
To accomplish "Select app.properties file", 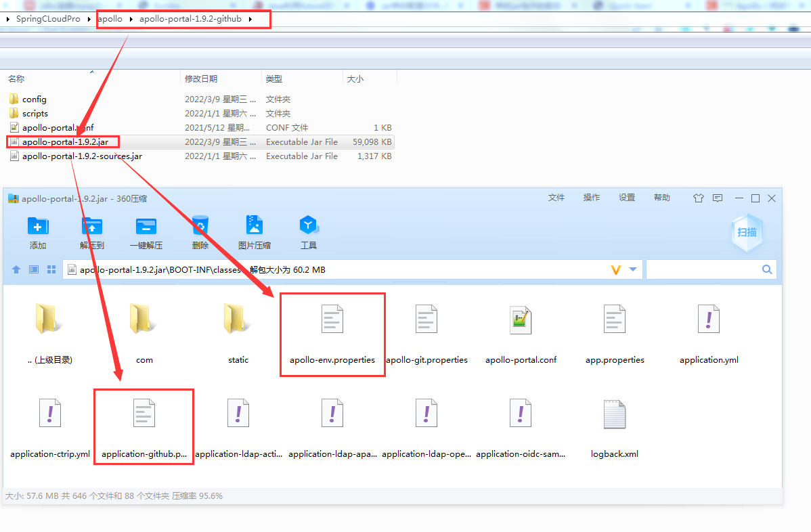I will coord(615,334).
